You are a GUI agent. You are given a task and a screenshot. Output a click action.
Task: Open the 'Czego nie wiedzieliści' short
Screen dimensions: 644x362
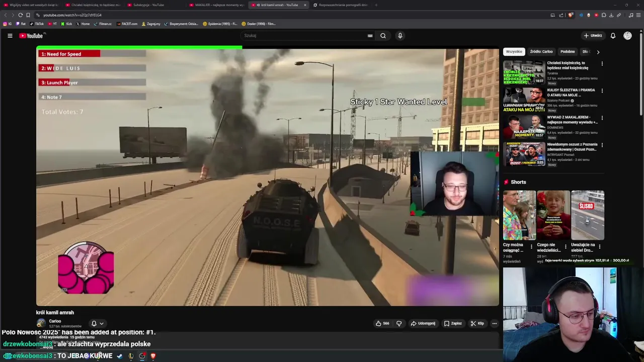click(x=553, y=215)
